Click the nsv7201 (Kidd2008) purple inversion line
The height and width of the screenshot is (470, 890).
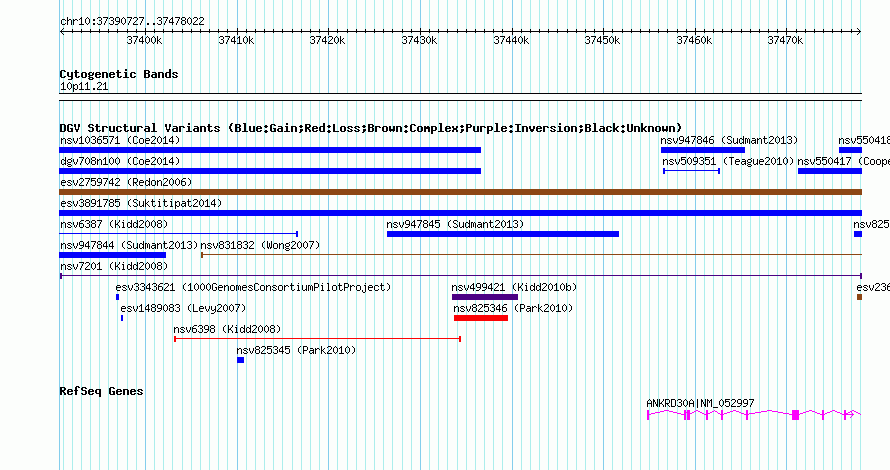click(460, 276)
